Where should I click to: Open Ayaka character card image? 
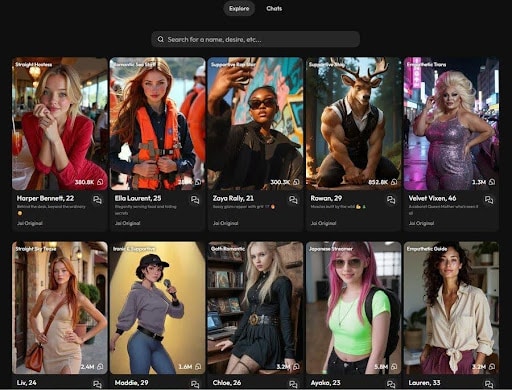pyautogui.click(x=353, y=308)
